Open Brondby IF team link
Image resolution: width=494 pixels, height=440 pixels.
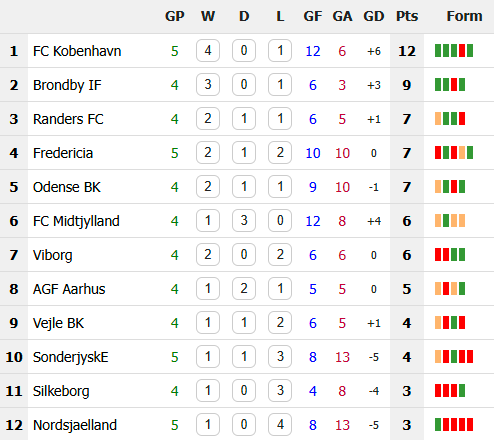67,85
